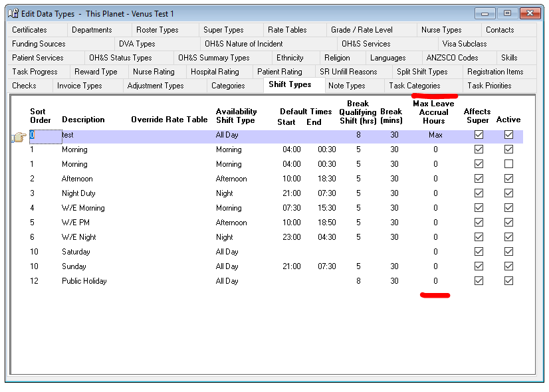The width and height of the screenshot is (549, 392).
Task: Toggle Affects Super for Night Duty
Action: (x=479, y=193)
